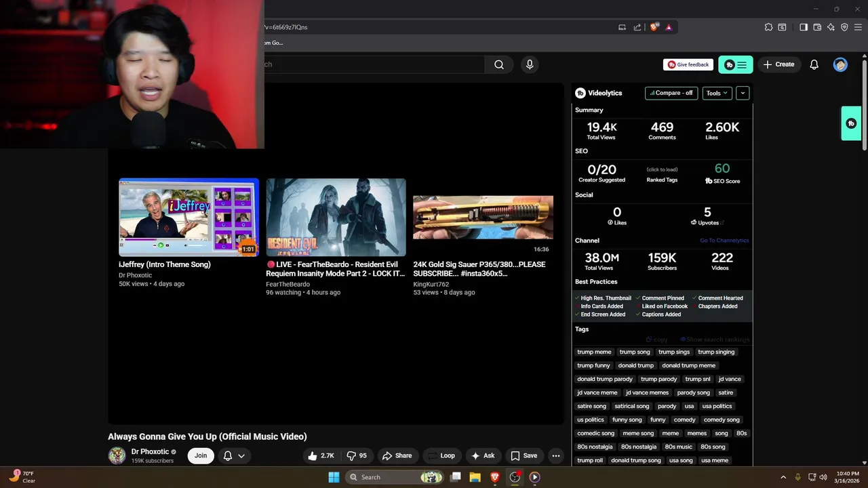Collapse Videolytics panel with chevron button

tap(743, 93)
